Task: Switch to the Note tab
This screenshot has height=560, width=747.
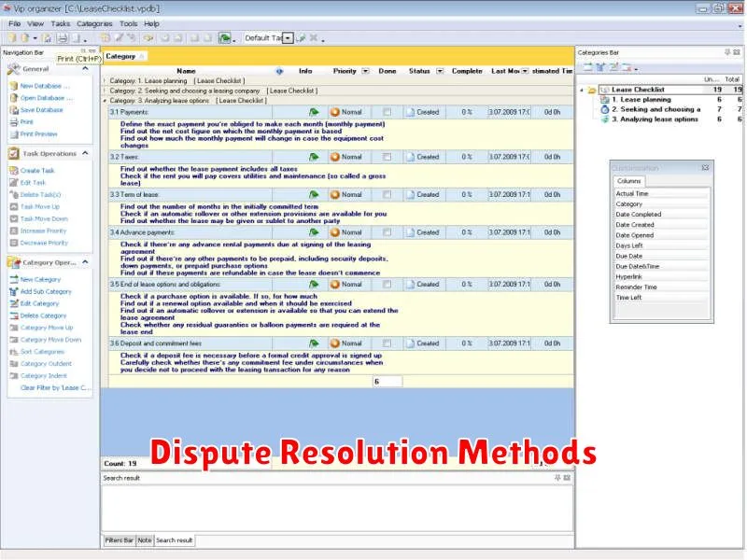Action: 145,540
